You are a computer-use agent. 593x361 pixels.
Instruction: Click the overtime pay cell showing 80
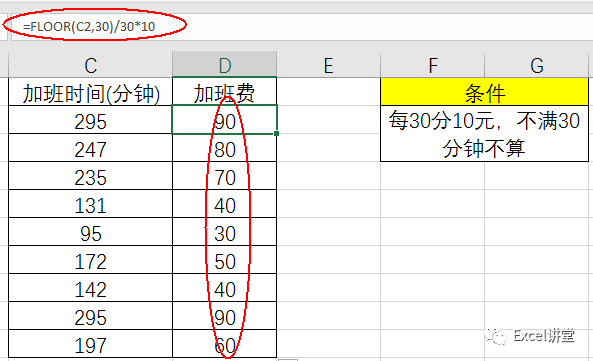(225, 148)
